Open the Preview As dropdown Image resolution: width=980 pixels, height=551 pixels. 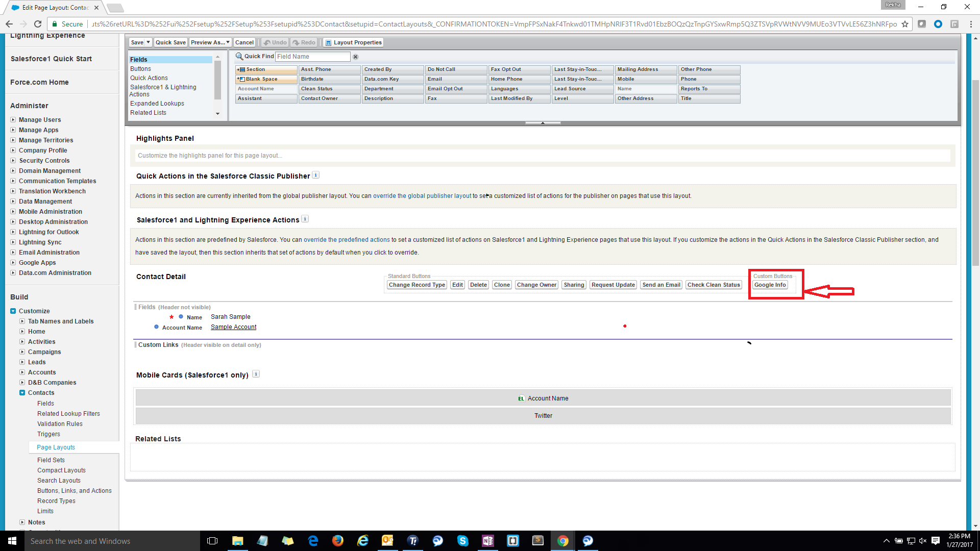[x=210, y=42]
